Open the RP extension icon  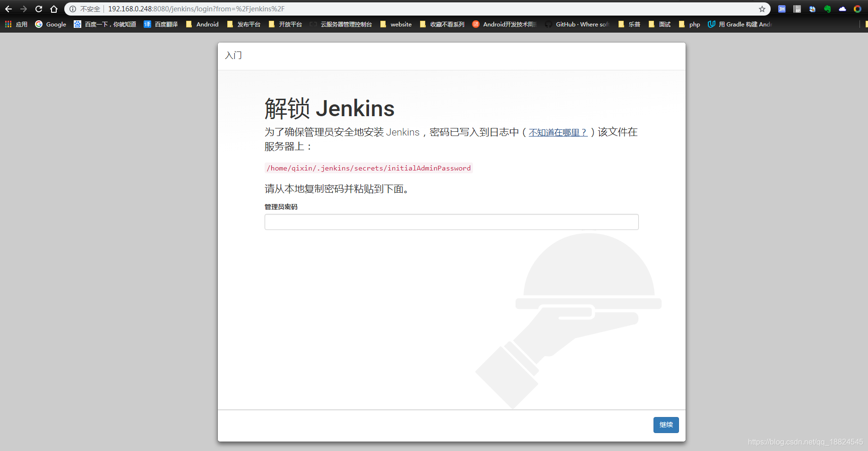[x=797, y=9]
